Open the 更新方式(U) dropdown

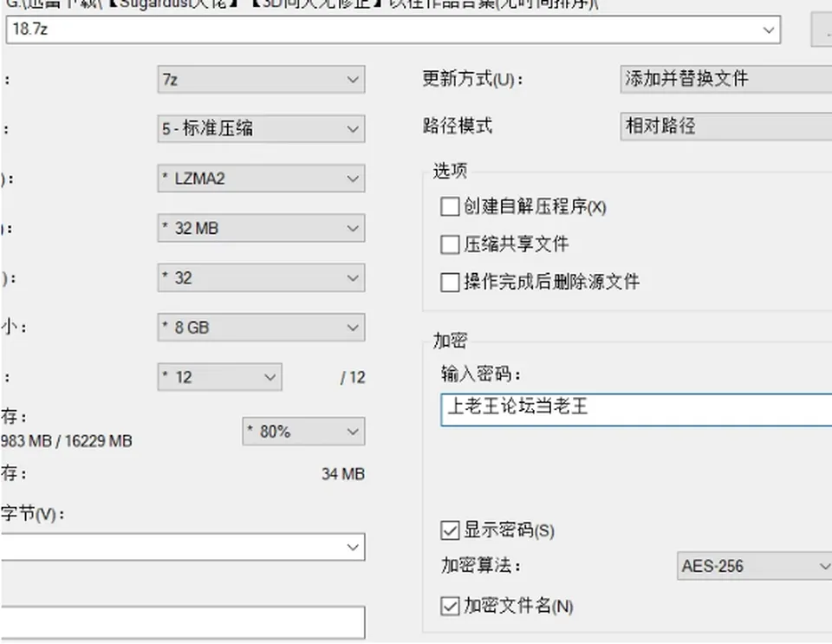pyautogui.click(x=726, y=79)
